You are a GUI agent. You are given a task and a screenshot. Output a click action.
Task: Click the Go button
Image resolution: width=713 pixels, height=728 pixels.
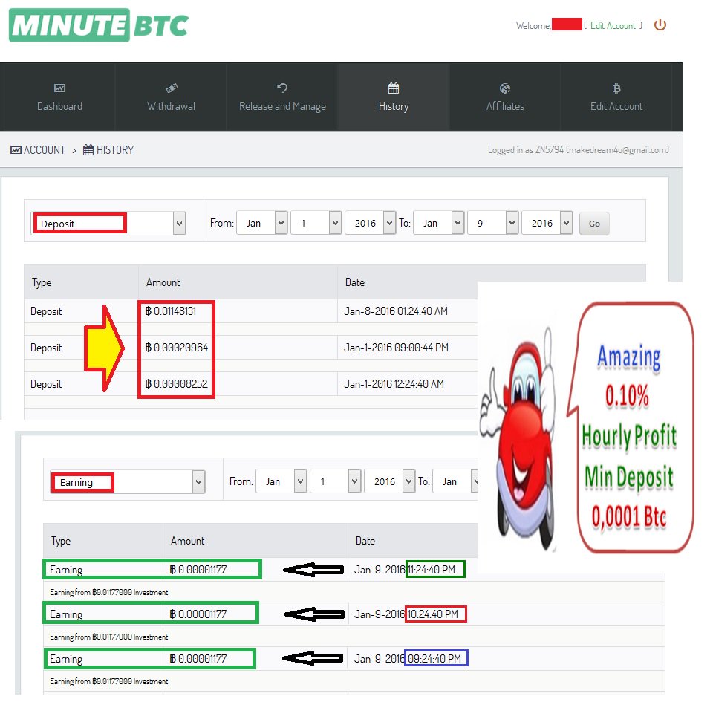click(x=594, y=224)
